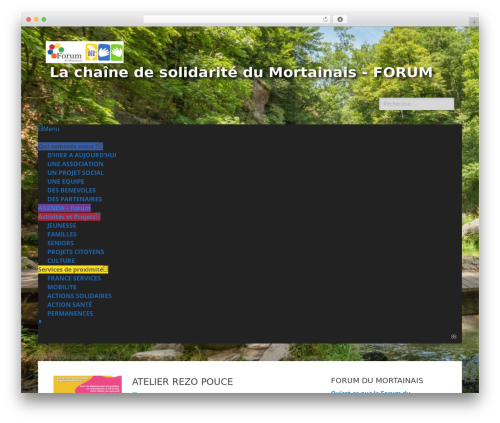Click the site title La chaîne de solidarité

[241, 72]
